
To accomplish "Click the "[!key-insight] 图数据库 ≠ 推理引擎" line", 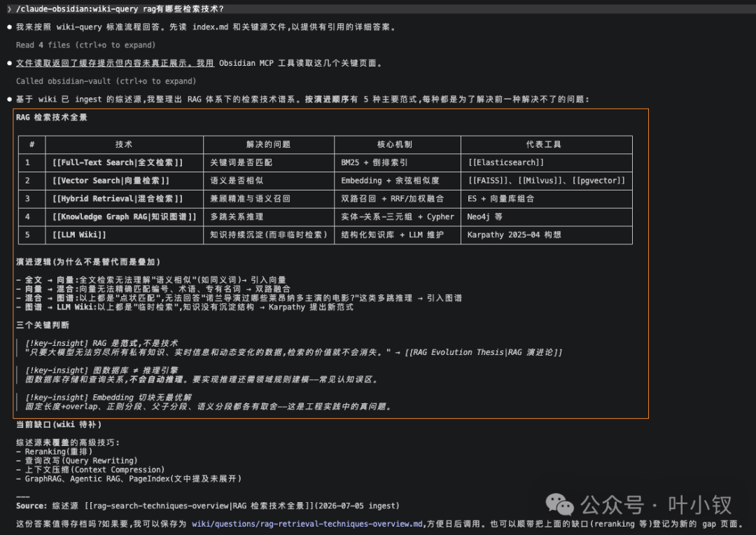I will pyautogui.click(x=101, y=370).
